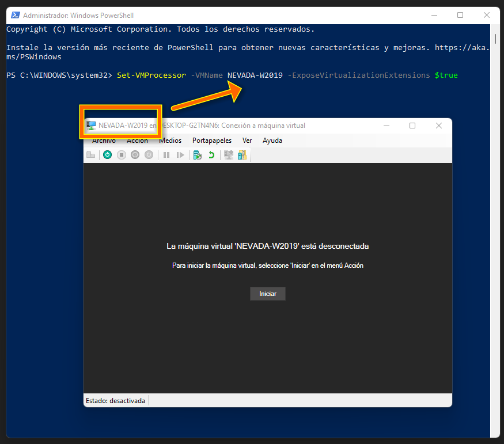Click the grey power Save icon

tap(149, 155)
